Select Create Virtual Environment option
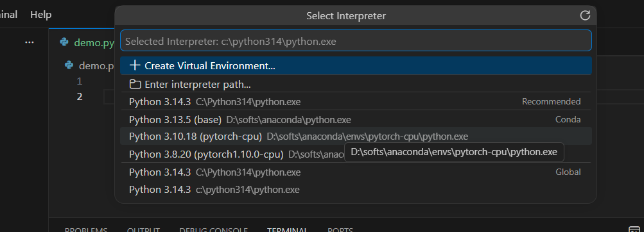 point(356,65)
